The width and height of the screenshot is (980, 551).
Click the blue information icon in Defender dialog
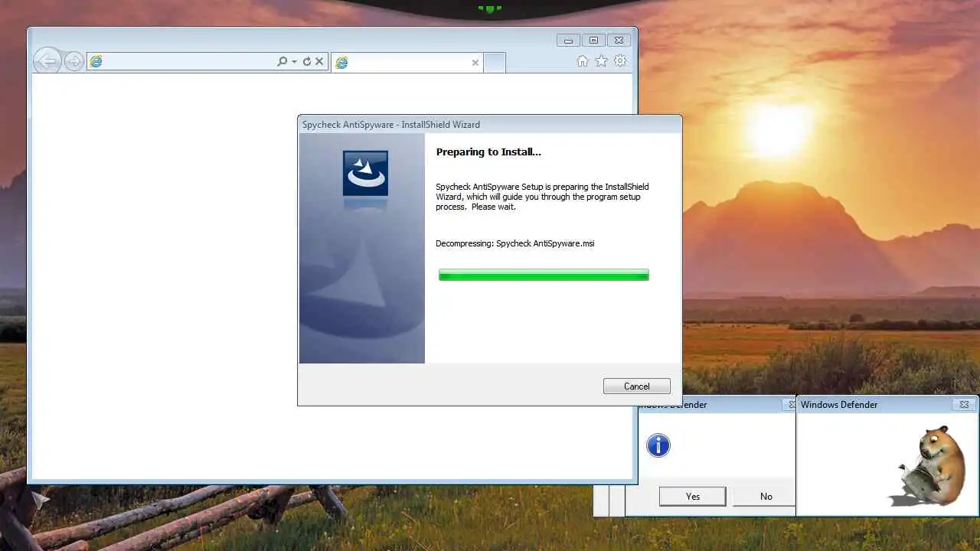(x=658, y=445)
